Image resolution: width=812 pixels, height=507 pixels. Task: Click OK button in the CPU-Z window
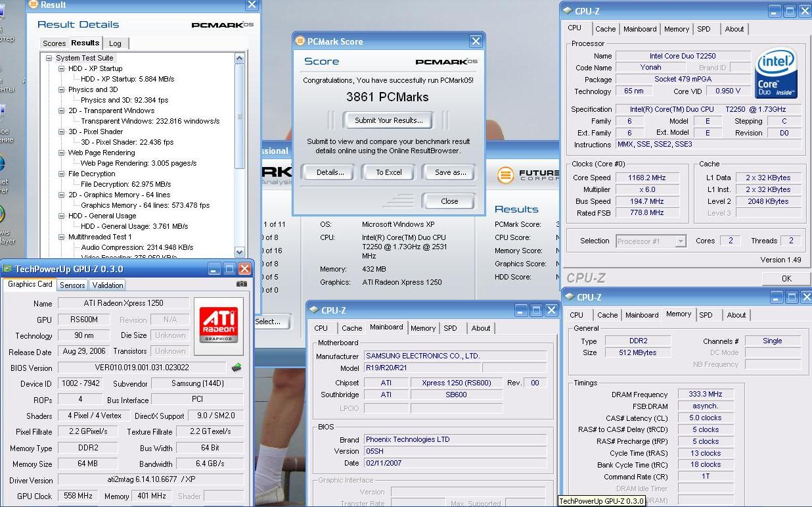point(786,278)
